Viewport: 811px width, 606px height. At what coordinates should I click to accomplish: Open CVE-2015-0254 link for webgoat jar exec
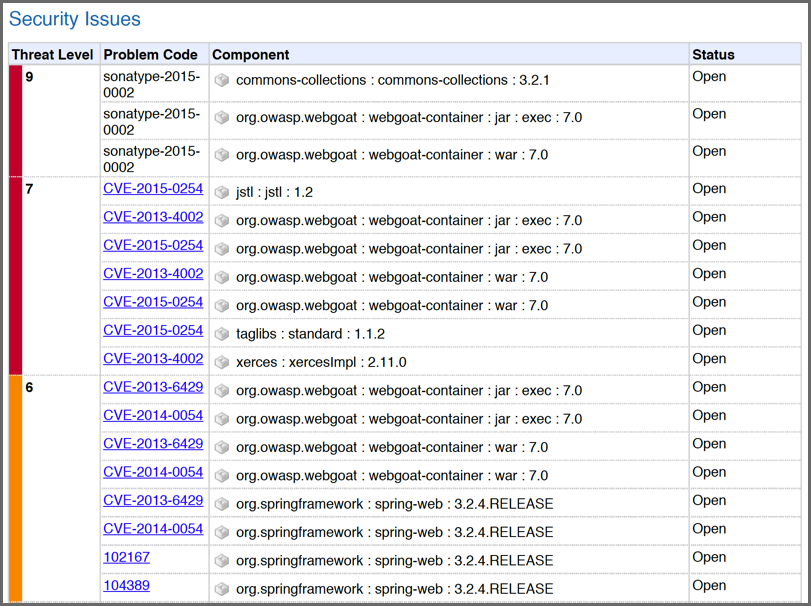tap(153, 246)
